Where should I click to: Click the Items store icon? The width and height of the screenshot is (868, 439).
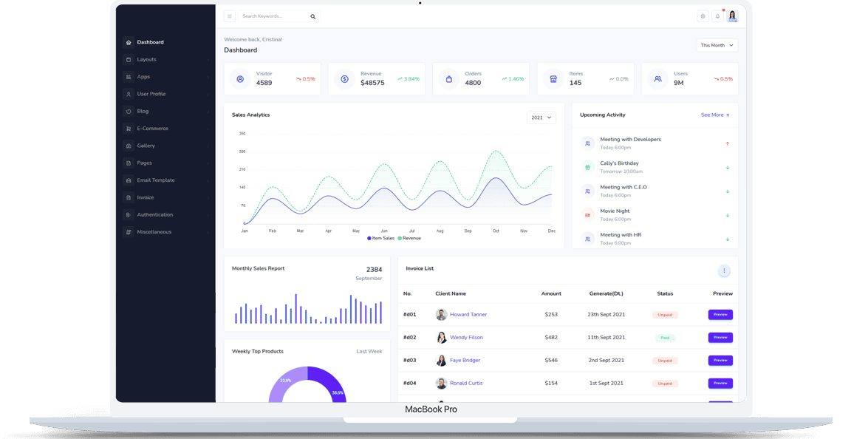[553, 78]
